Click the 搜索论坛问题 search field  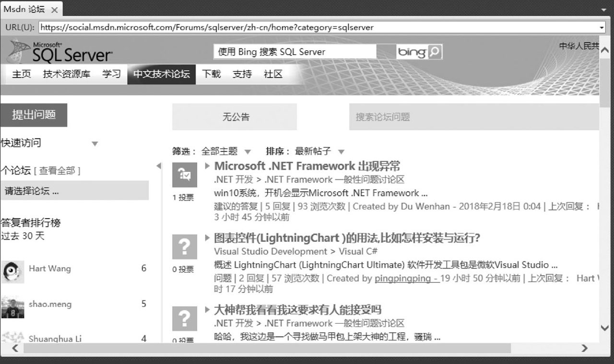(x=474, y=117)
